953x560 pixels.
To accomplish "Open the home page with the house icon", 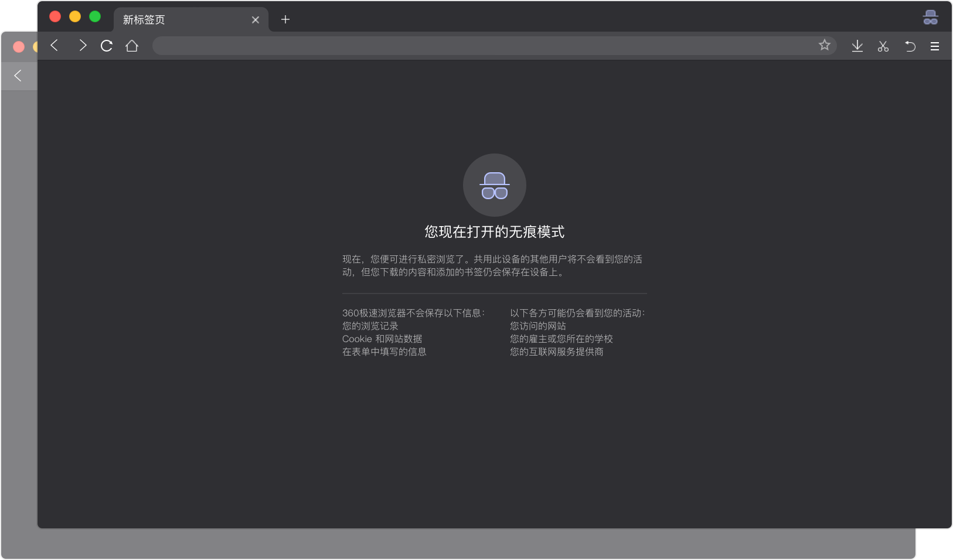I will pyautogui.click(x=132, y=46).
